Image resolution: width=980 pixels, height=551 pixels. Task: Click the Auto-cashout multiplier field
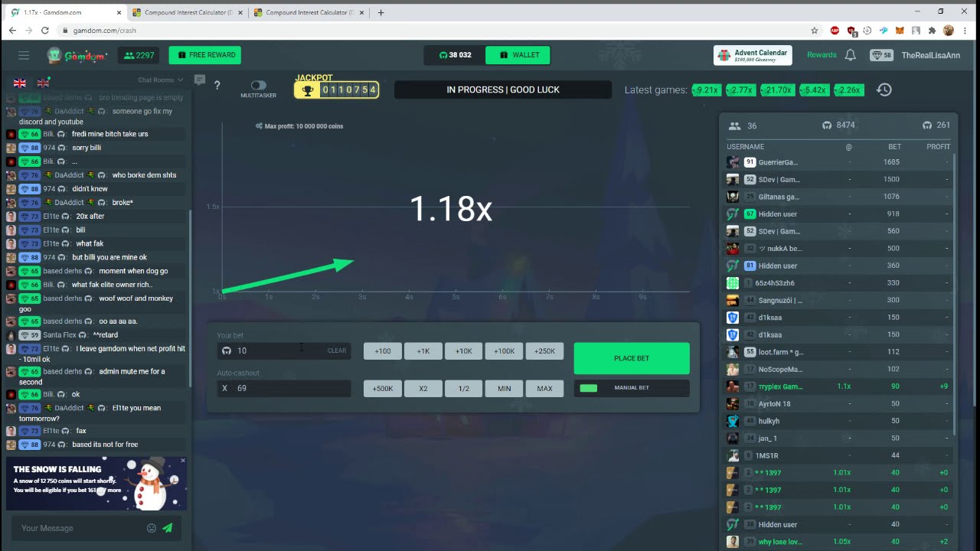(x=283, y=388)
